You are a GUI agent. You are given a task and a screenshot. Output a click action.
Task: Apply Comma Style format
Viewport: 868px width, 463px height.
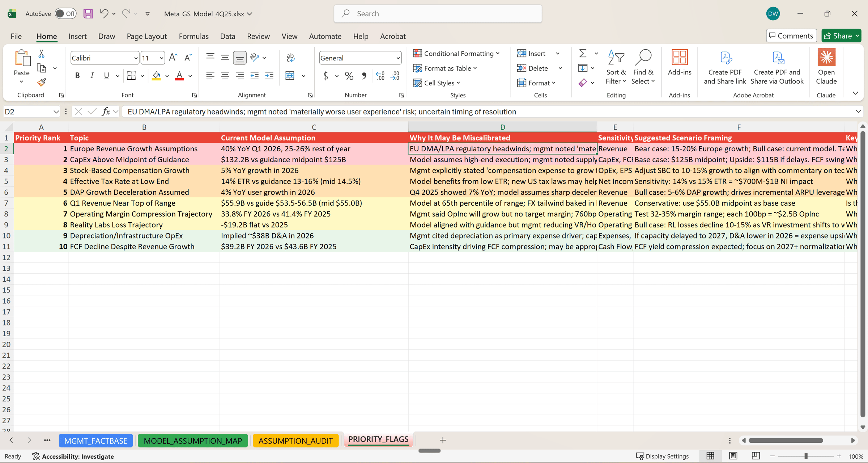[x=364, y=76]
